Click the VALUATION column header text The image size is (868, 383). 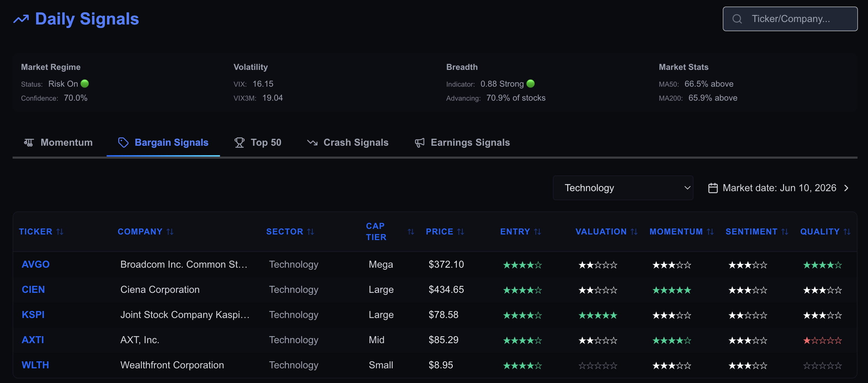601,232
